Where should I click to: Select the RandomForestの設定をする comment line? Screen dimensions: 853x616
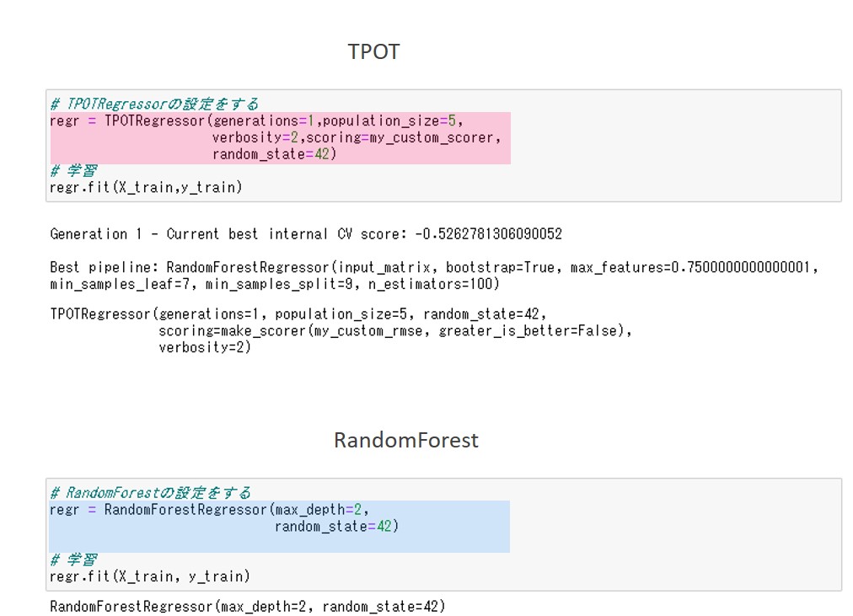[150, 493]
